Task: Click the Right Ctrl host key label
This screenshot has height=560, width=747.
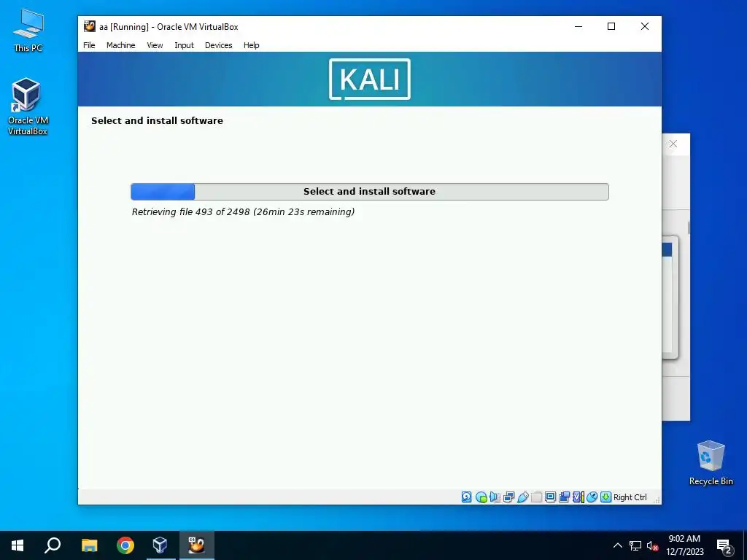Action: coord(630,497)
